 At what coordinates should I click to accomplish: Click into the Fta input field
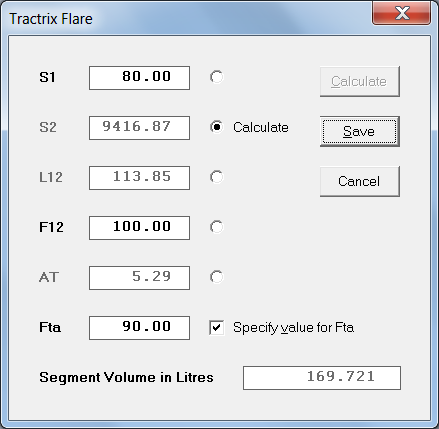[139, 328]
